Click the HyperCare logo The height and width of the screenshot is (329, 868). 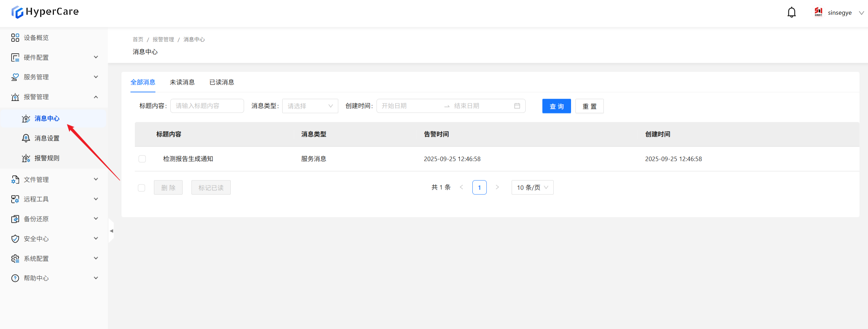pyautogui.click(x=45, y=12)
